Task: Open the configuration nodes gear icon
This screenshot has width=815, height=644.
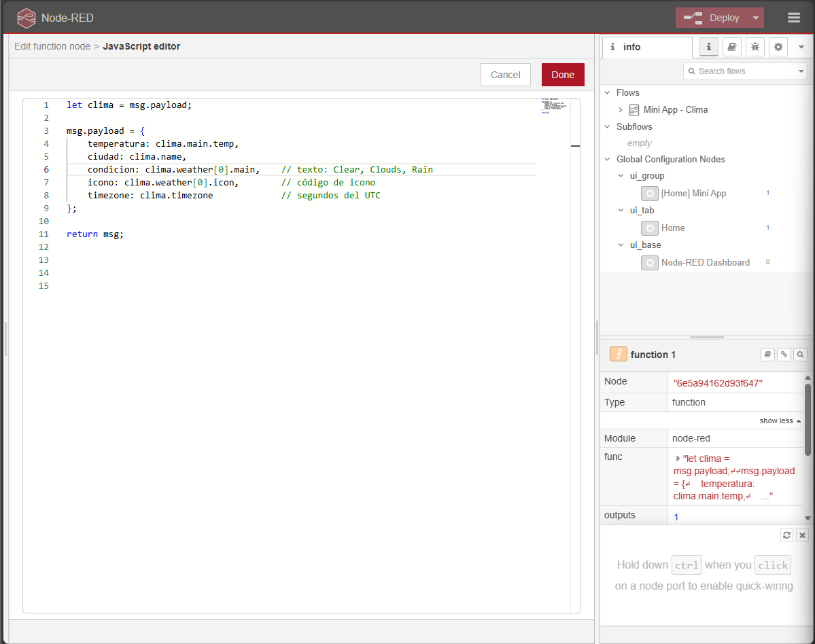Action: click(x=778, y=47)
